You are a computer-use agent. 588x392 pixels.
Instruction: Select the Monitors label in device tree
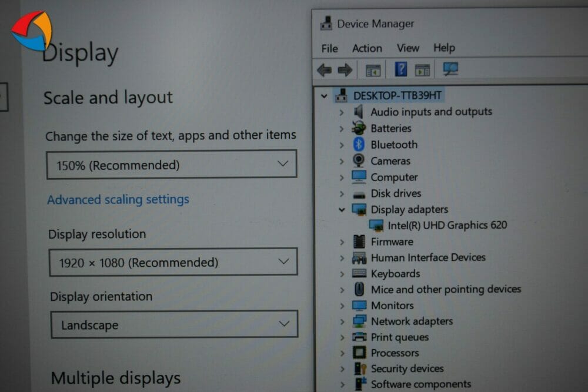pyautogui.click(x=393, y=306)
